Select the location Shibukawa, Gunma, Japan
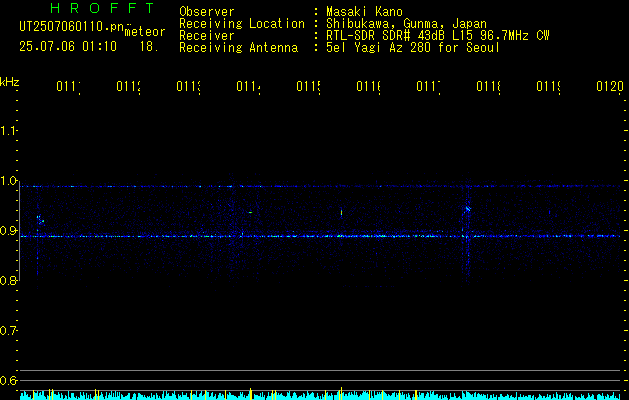 coord(406,24)
